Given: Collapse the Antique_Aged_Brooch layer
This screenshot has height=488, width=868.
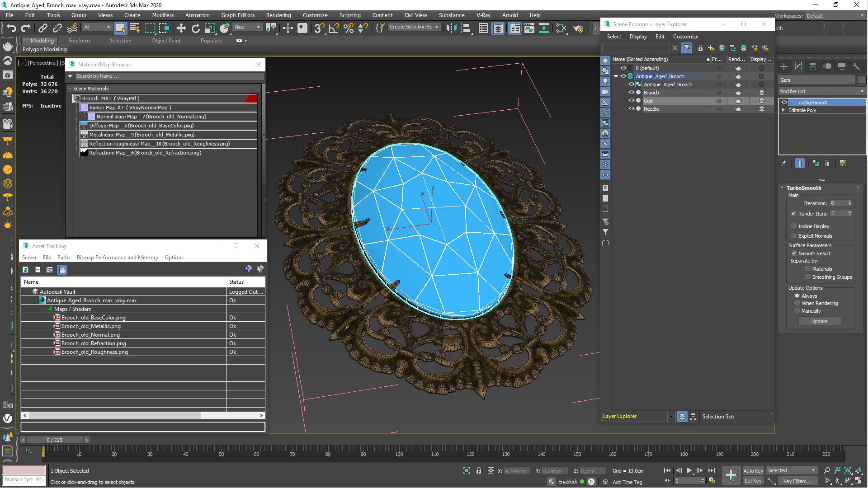Looking at the screenshot, I should (616, 76).
